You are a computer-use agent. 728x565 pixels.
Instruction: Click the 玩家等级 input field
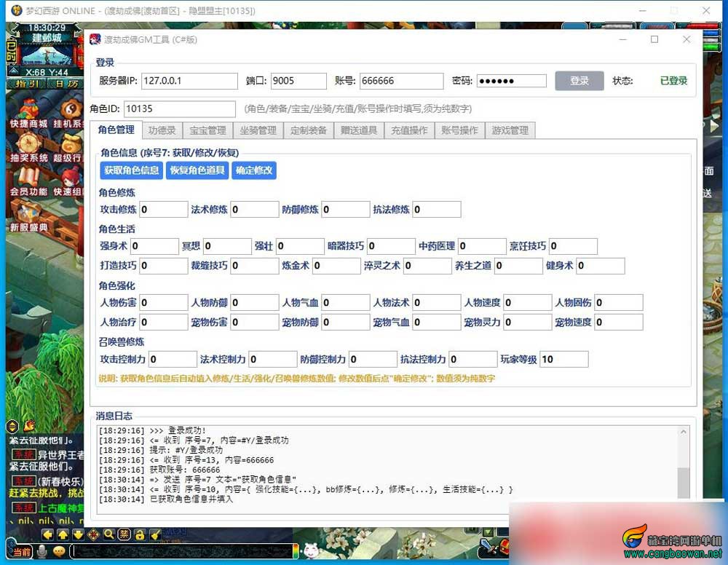click(563, 360)
